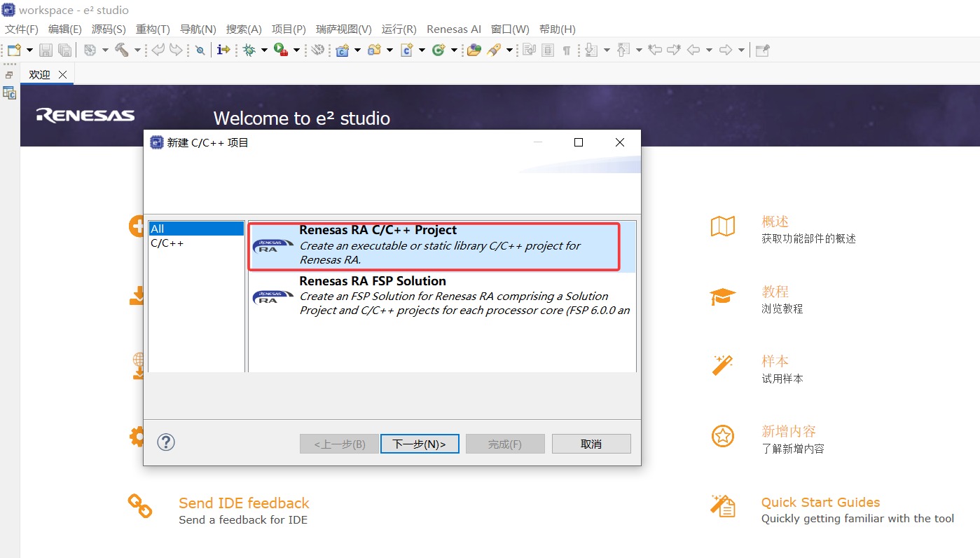Click the 下一步(N)> button
The height and width of the screenshot is (558, 980).
420,444
